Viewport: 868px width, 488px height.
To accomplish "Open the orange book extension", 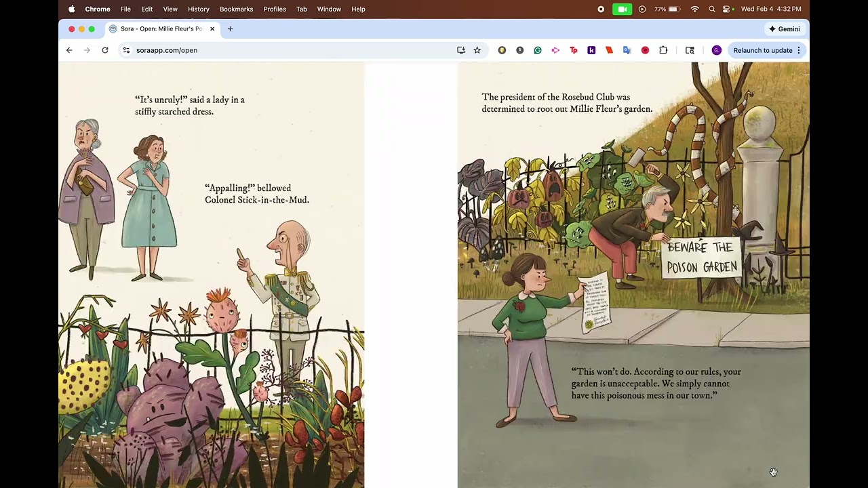I will 609,50.
